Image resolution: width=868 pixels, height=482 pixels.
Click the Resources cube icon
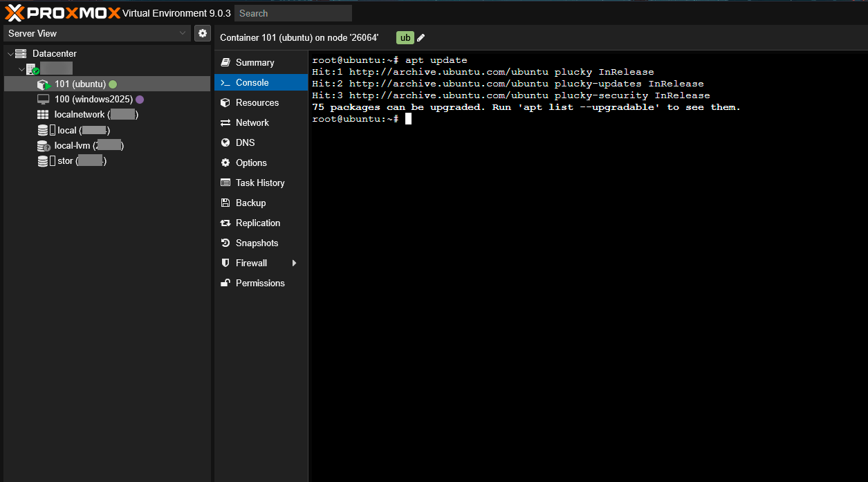point(225,102)
